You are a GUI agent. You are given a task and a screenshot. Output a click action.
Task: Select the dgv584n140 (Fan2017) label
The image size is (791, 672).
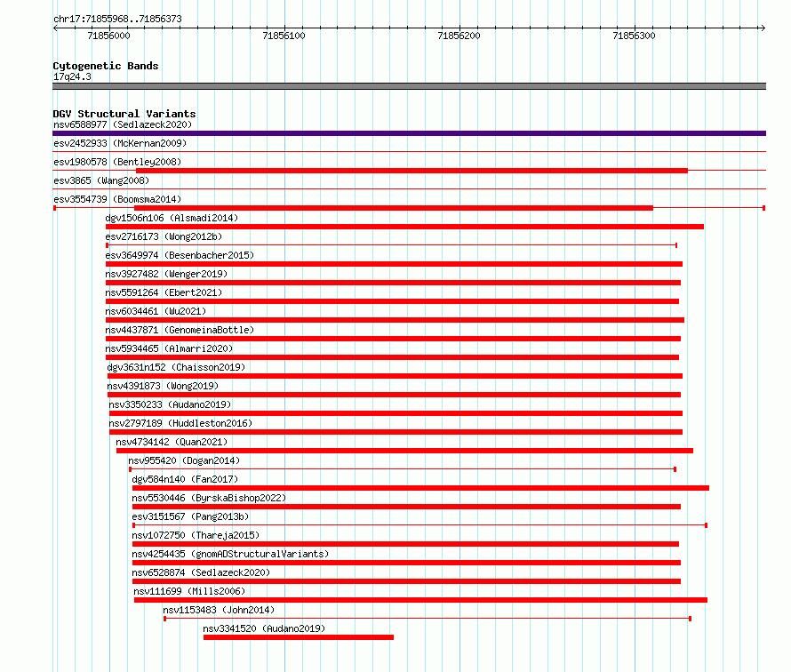coord(185,479)
